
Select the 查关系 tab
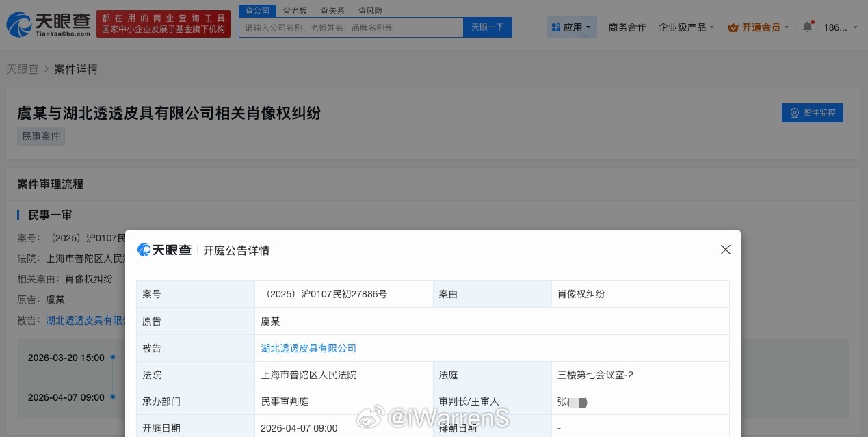pyautogui.click(x=332, y=10)
